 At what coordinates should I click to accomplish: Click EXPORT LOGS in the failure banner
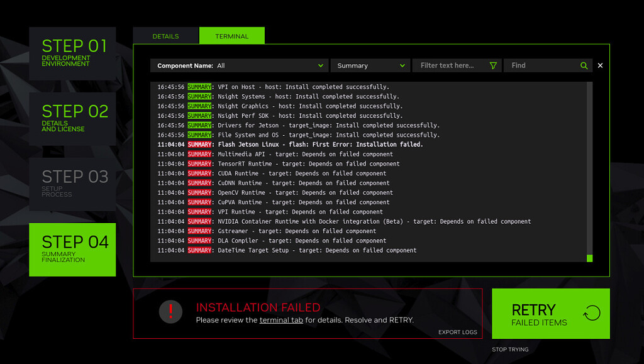[x=457, y=332]
